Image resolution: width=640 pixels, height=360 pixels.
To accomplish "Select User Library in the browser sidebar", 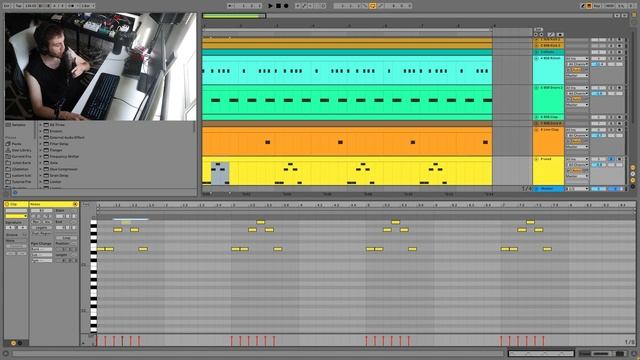I will click(x=18, y=150).
